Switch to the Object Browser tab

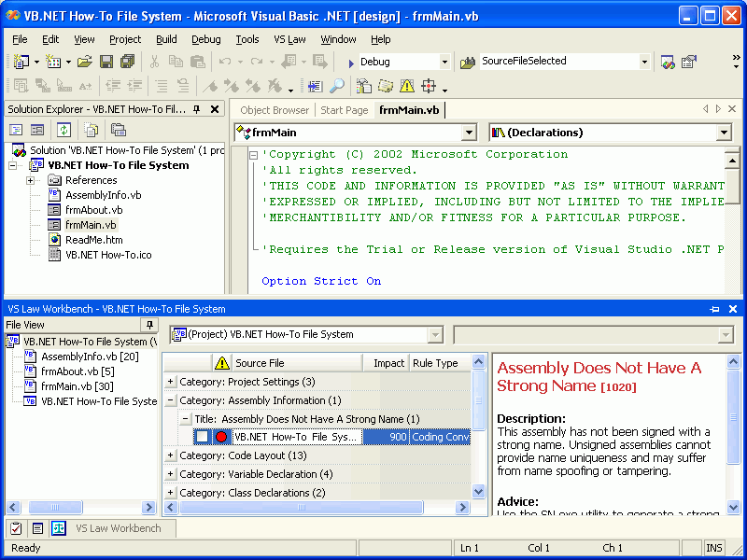click(275, 110)
